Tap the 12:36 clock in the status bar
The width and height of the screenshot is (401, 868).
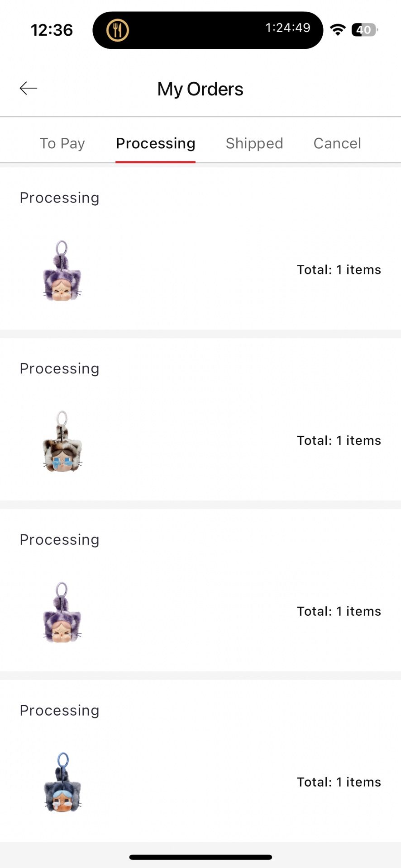52,30
